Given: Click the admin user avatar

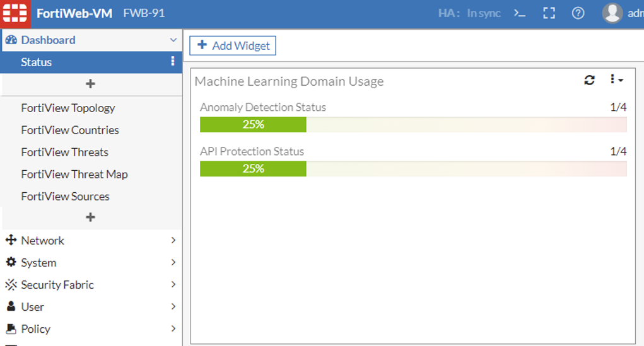Looking at the screenshot, I should [x=612, y=13].
